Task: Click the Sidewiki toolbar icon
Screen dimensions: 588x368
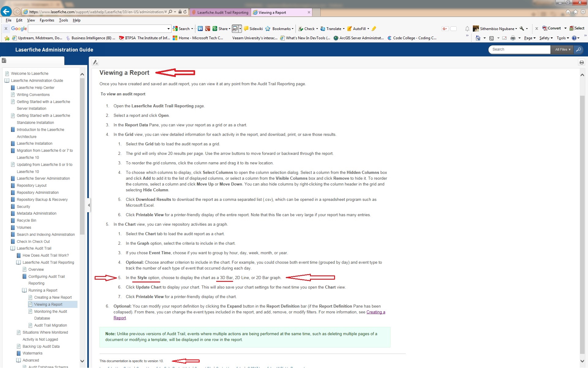Action: click(x=246, y=29)
